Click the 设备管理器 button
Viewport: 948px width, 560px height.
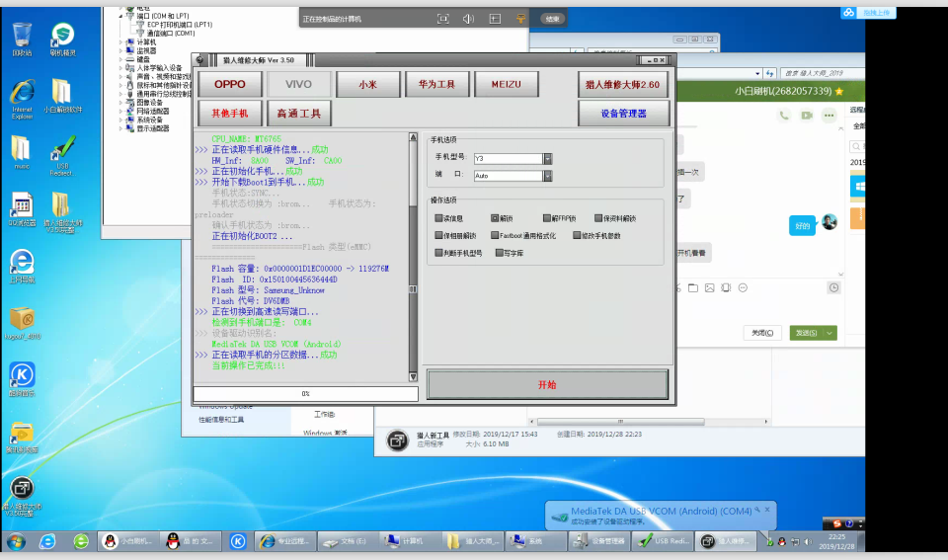click(x=623, y=114)
